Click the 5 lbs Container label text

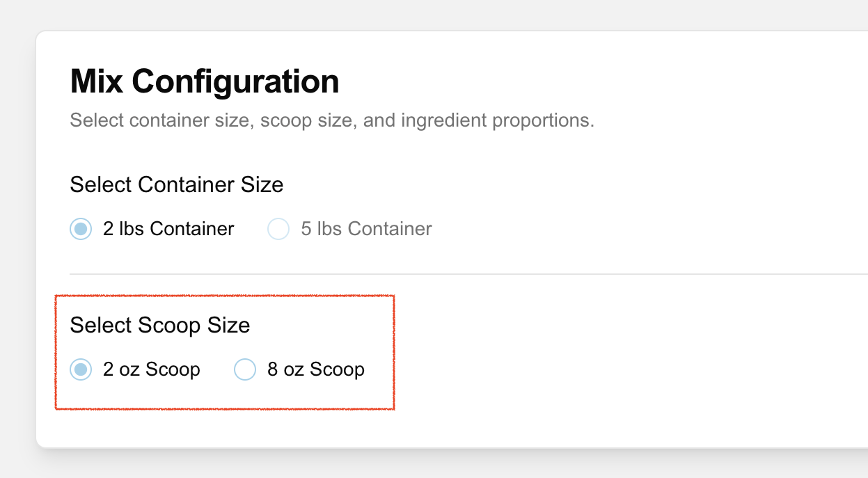click(367, 228)
